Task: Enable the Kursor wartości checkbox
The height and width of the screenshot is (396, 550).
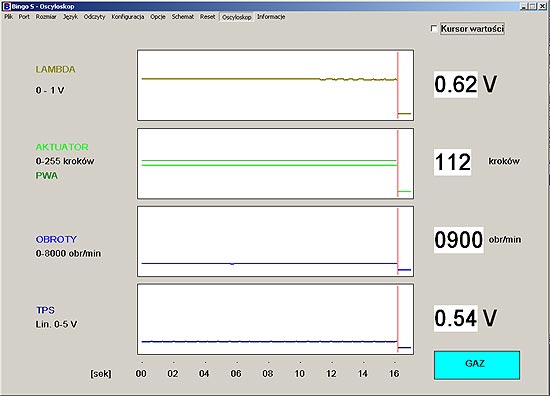Action: [434, 28]
